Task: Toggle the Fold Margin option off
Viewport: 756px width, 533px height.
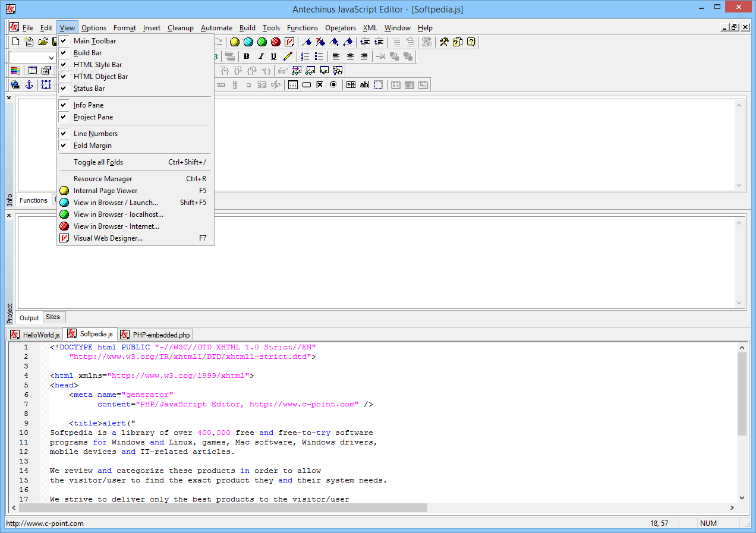Action: [x=92, y=146]
